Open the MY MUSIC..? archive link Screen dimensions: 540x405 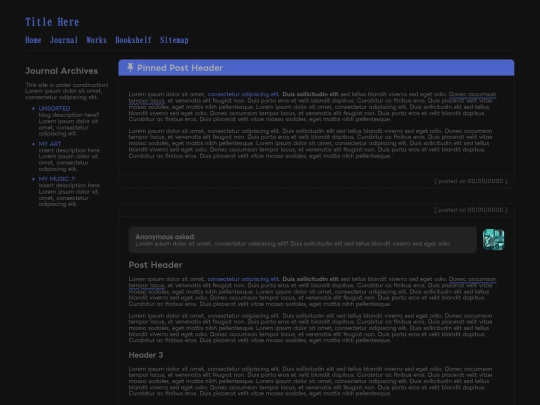tap(56, 179)
